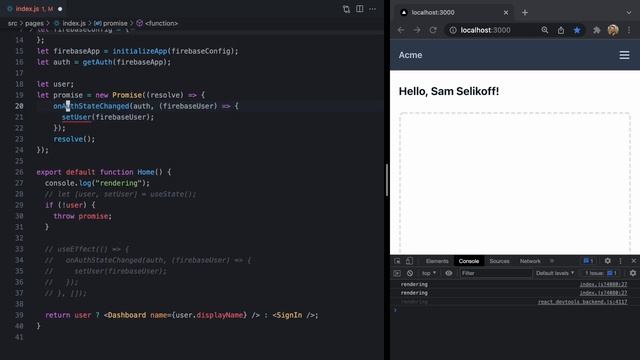Show more DevTools tabs chevron
Viewport: 640px width, 360px height.
tap(552, 261)
